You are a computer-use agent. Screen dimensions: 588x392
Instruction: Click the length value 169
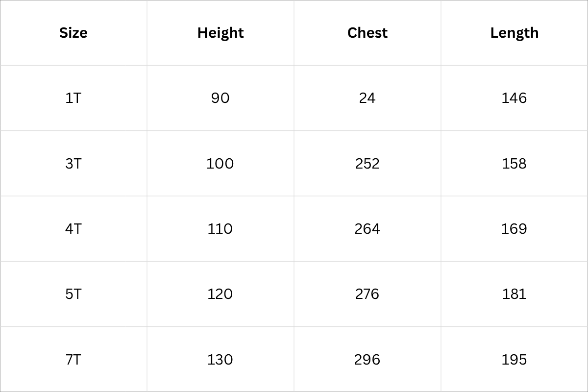pos(514,229)
